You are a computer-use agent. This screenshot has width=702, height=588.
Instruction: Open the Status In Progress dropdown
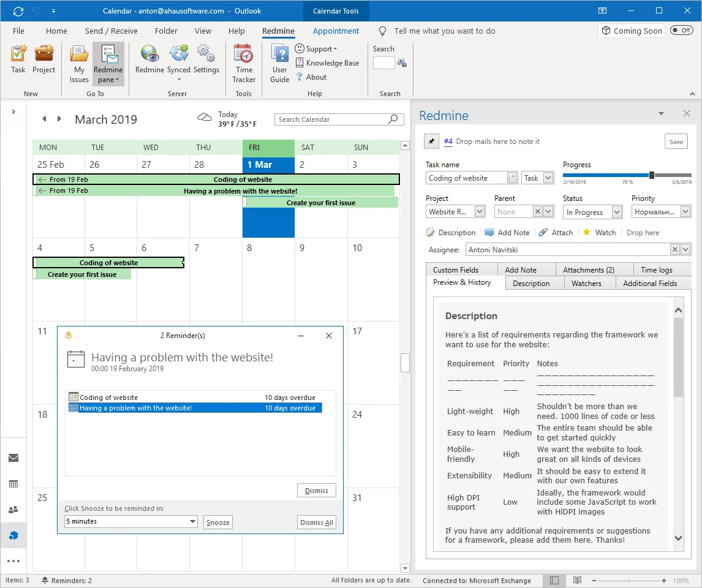617,212
